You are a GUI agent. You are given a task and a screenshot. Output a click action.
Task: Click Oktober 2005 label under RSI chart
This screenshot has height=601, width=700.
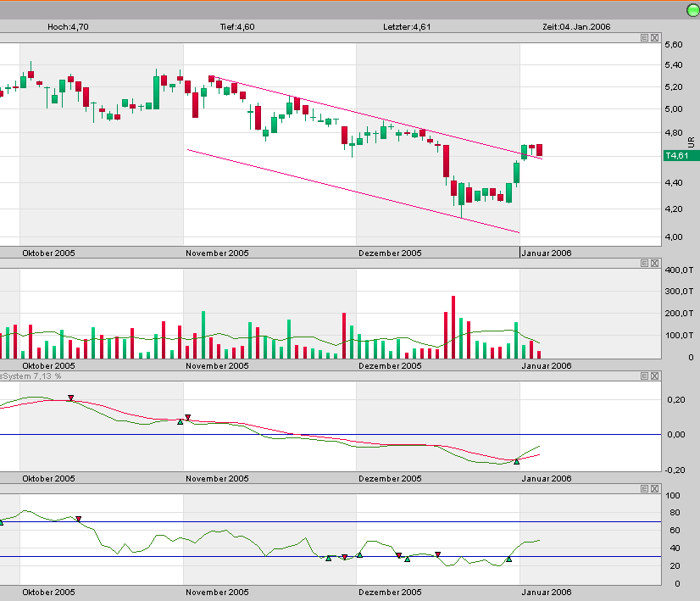pyautogui.click(x=48, y=592)
